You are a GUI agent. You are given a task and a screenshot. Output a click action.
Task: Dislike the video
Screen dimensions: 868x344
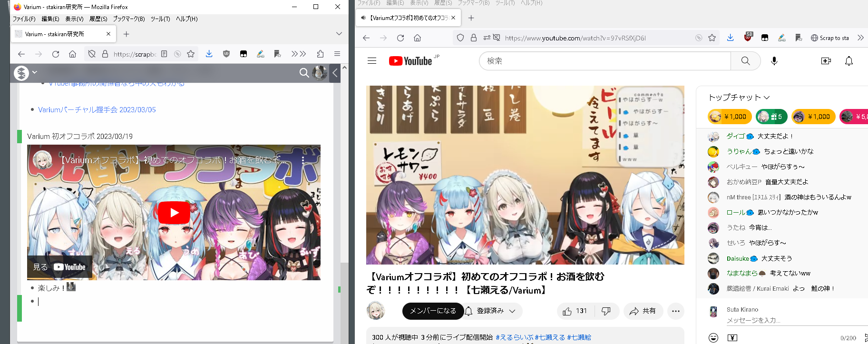tap(606, 311)
